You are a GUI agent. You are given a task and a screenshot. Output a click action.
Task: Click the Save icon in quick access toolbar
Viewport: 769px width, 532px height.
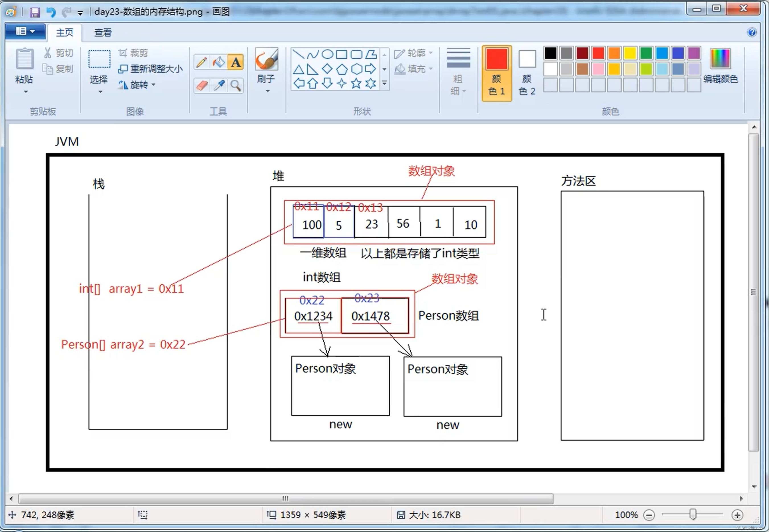click(35, 12)
